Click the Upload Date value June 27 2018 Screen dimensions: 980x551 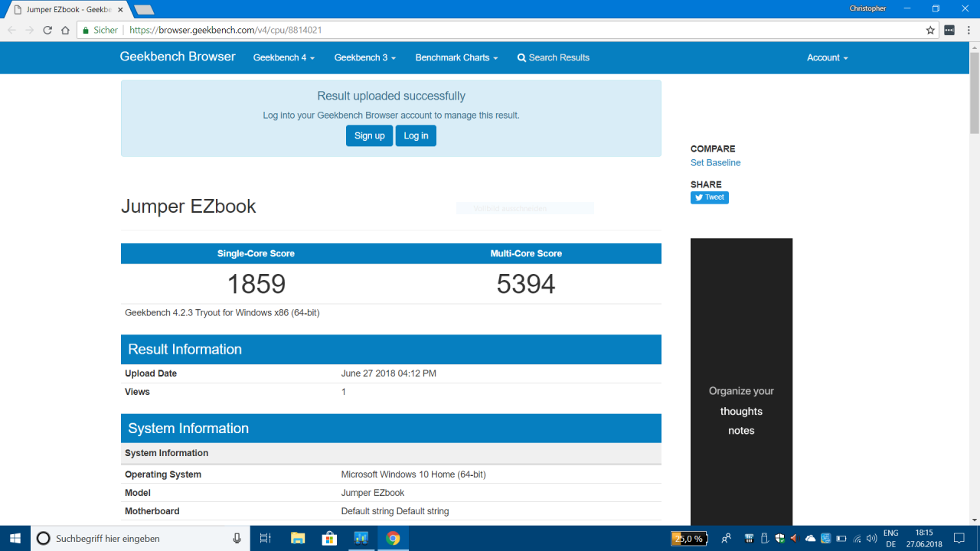click(388, 373)
